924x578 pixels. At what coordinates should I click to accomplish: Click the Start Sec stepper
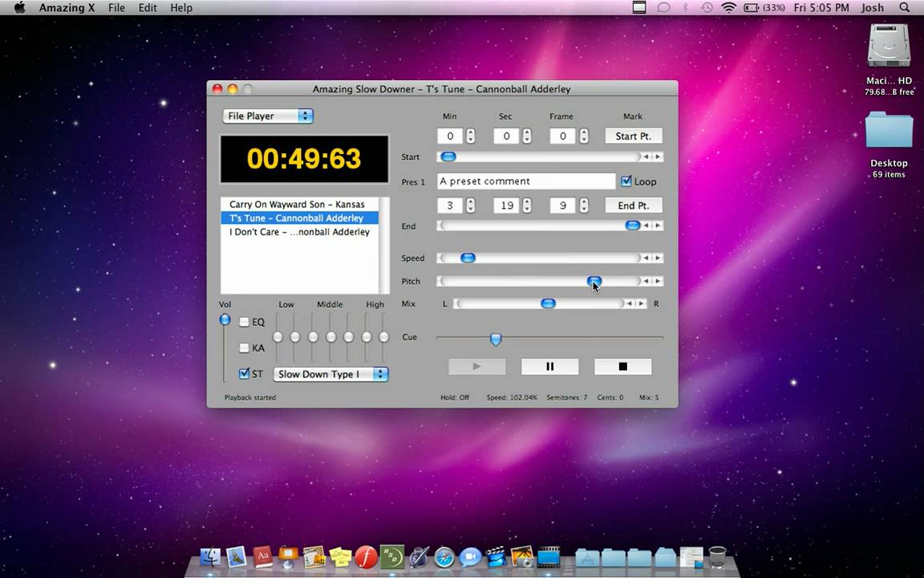(x=527, y=136)
